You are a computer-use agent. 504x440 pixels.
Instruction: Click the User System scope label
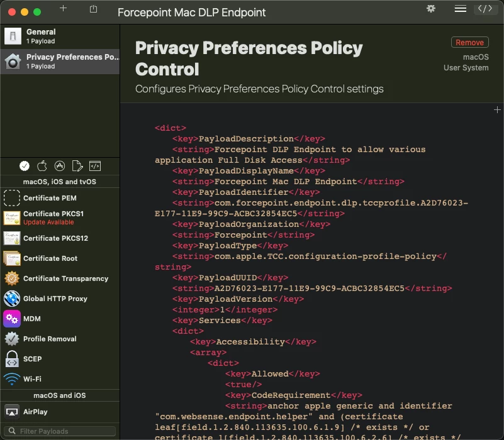click(x=466, y=68)
